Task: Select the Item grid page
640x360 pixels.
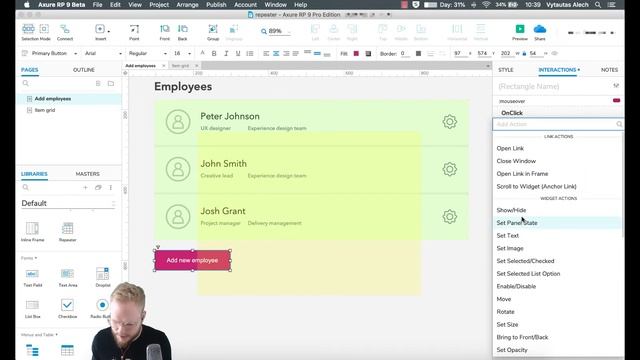Action: [x=45, y=110]
